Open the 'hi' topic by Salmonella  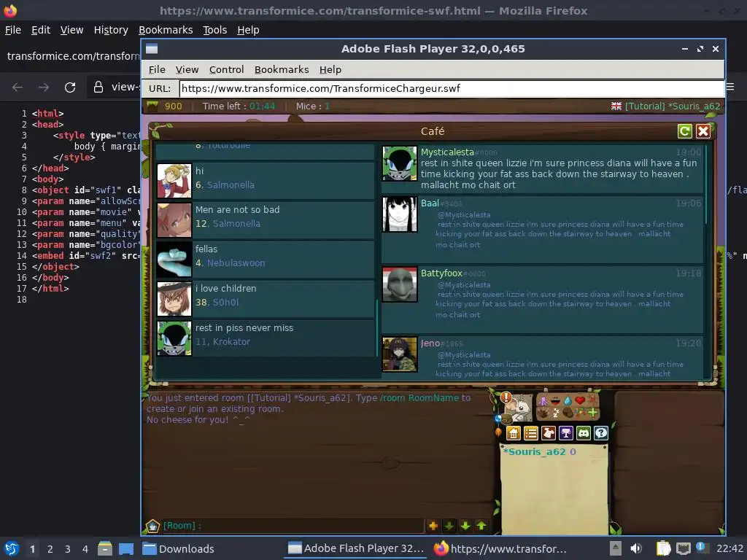[265, 180]
